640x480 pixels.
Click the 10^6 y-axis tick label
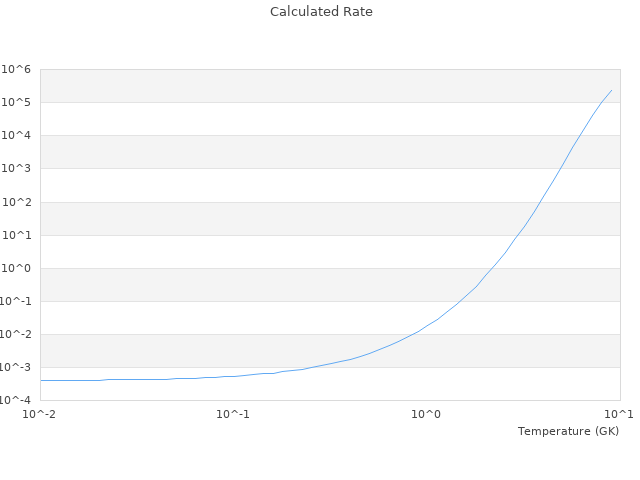pos(17,69)
